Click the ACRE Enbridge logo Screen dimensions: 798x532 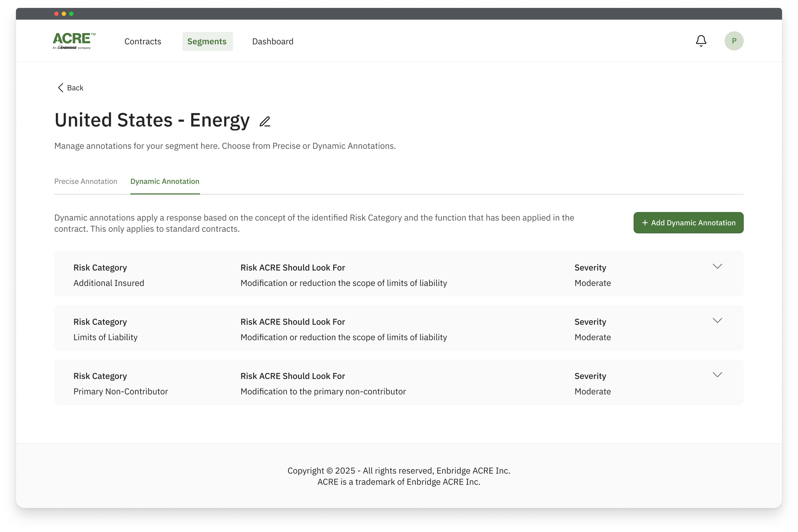coord(74,41)
